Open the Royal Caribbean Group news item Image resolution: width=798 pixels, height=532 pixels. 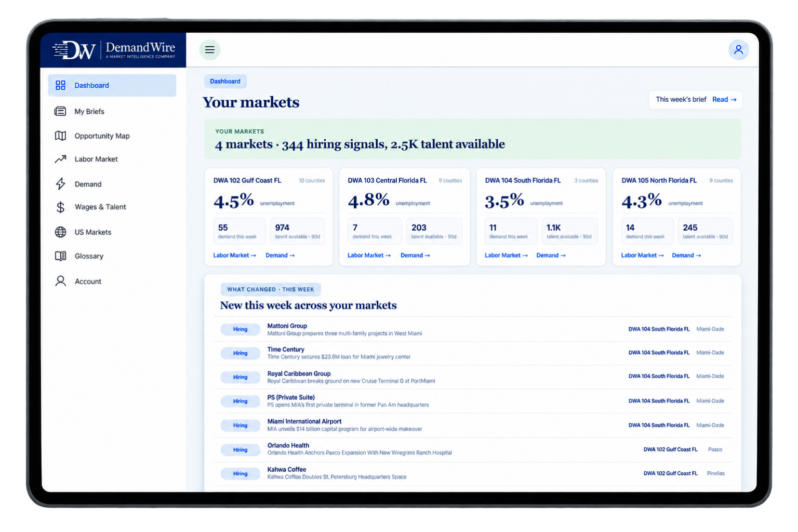473,377
